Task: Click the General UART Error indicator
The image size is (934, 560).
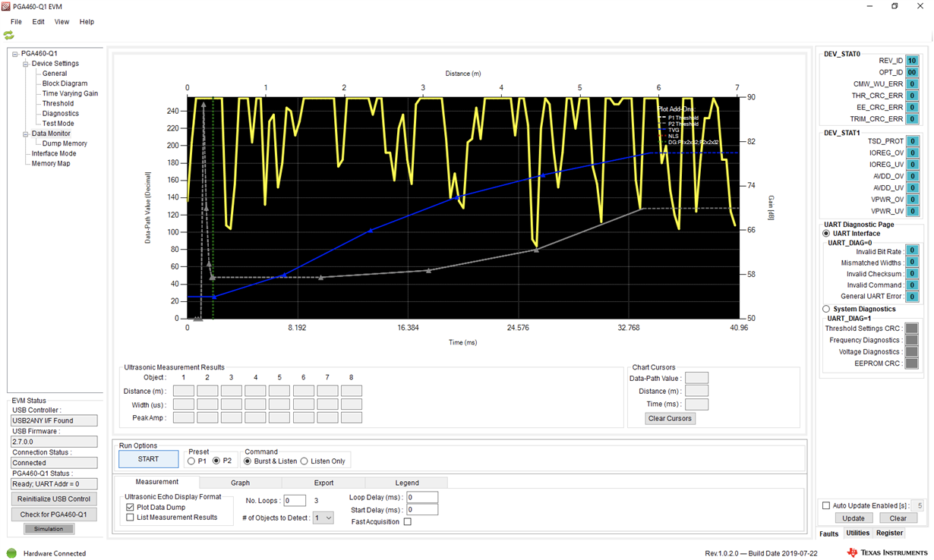Action: 912,297
